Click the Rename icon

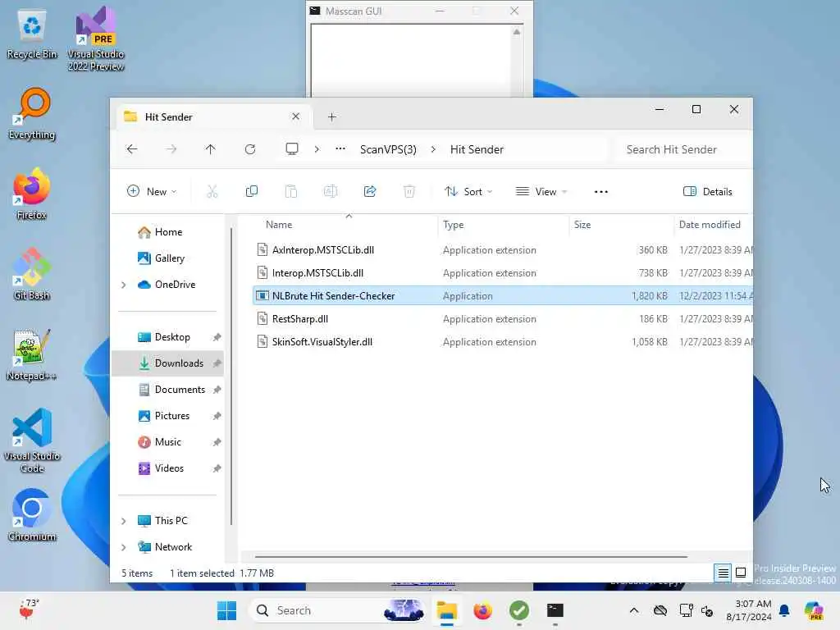pyautogui.click(x=331, y=191)
